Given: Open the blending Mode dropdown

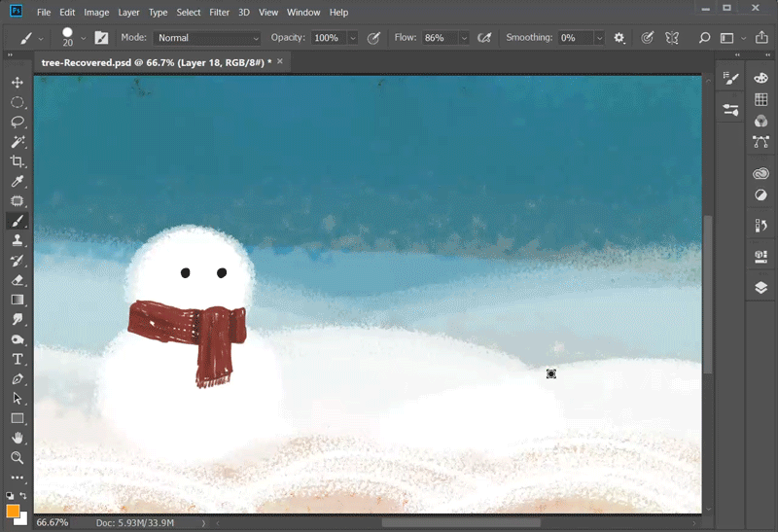Looking at the screenshot, I should tap(207, 38).
